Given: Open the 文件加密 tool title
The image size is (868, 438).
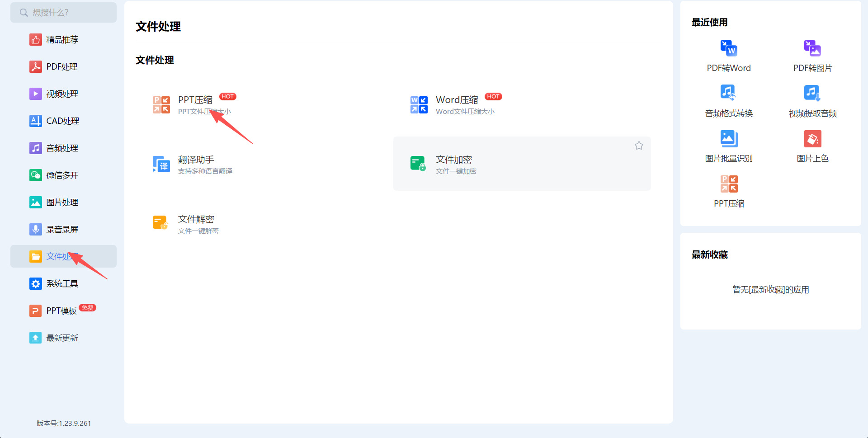Looking at the screenshot, I should [454, 160].
